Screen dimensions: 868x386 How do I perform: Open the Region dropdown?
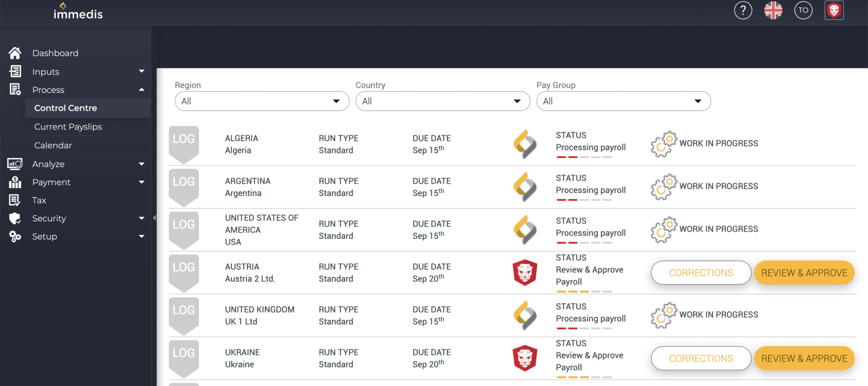pos(262,101)
